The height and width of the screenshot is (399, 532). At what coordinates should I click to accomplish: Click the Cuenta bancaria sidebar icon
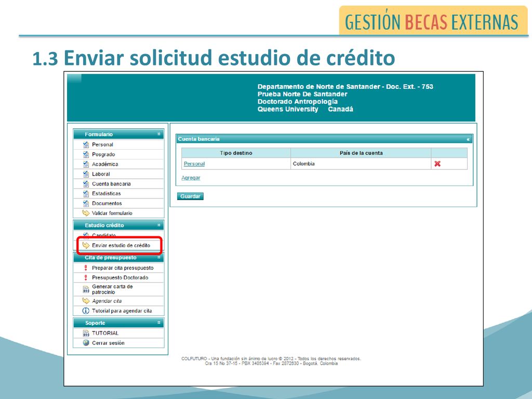(x=86, y=184)
